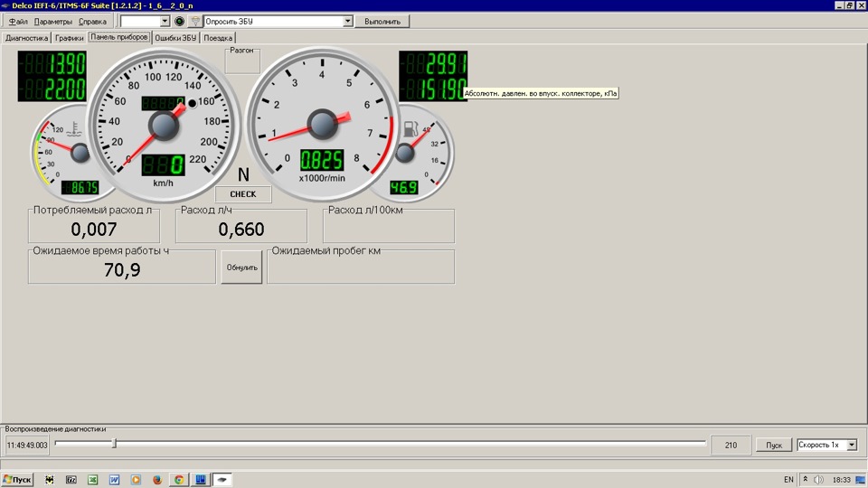Viewport: 868px width, 488px height.
Task: Click the system clock showing 18:33
Action: [842, 480]
